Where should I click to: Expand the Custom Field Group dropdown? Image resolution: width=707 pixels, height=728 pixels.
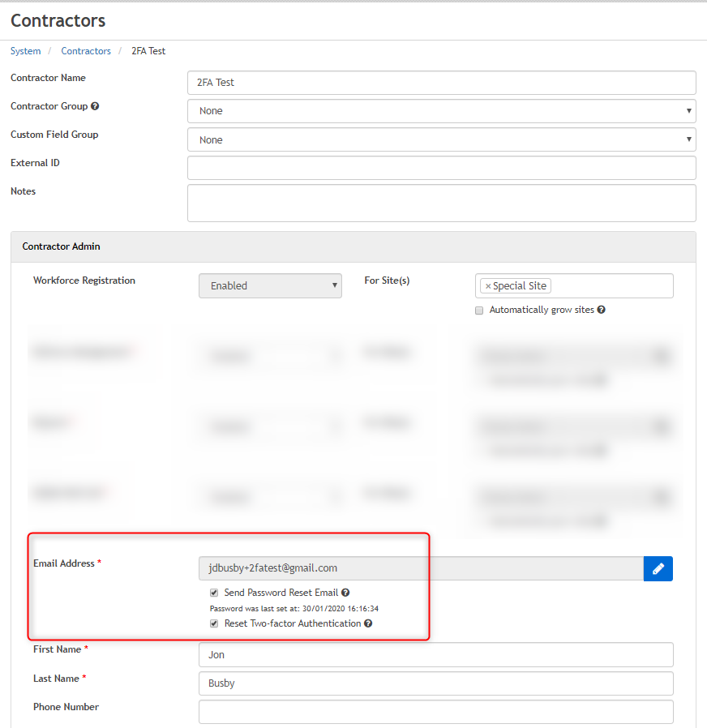coord(441,139)
